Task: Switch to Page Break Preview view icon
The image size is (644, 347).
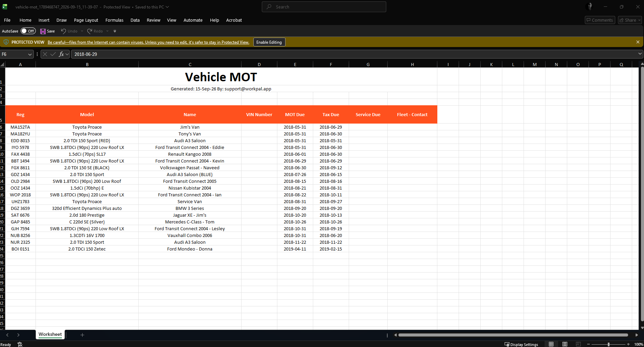Action: point(578,344)
